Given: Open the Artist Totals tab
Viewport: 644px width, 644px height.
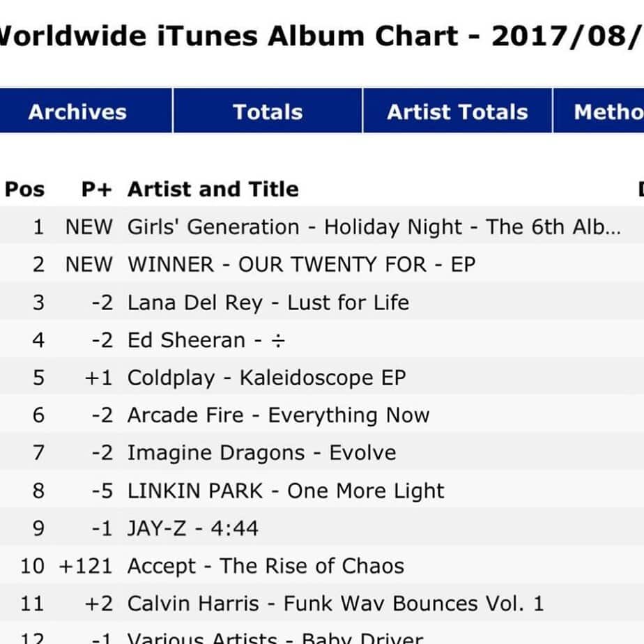Looking at the screenshot, I should 457,112.
